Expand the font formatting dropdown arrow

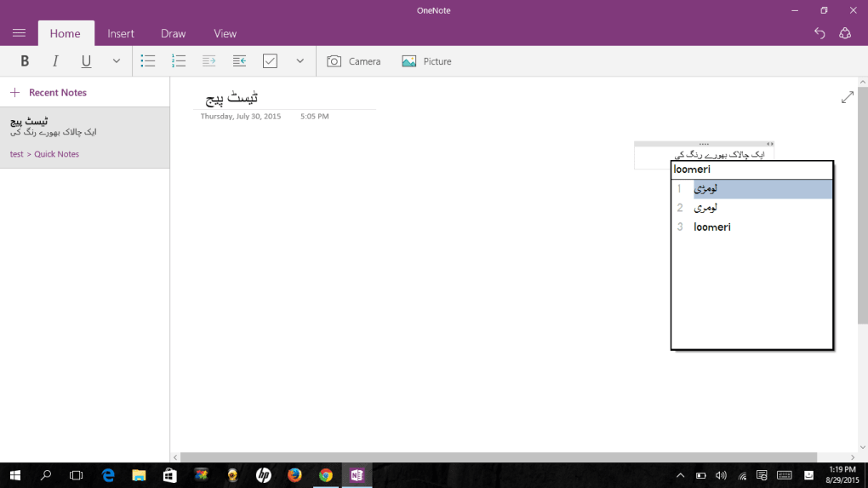pos(117,61)
